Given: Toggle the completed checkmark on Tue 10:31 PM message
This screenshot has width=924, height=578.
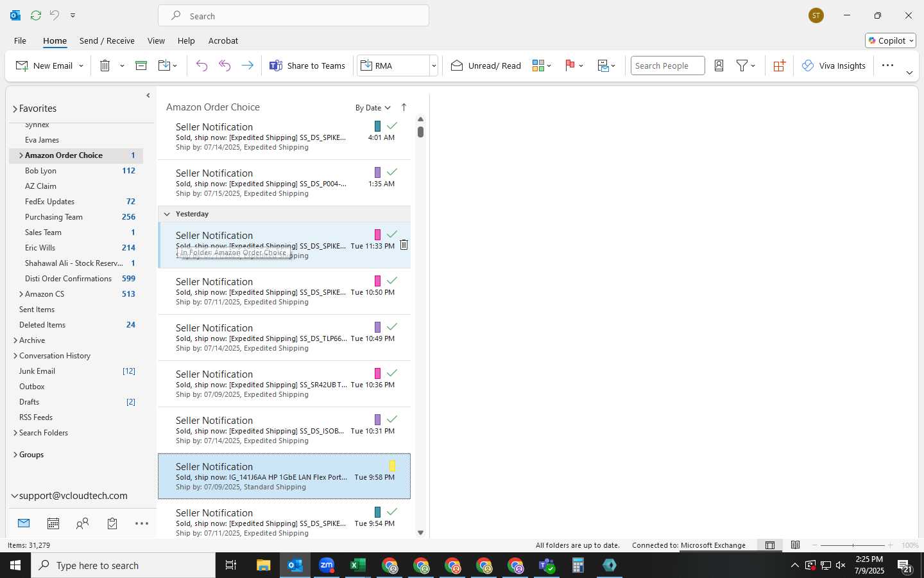Looking at the screenshot, I should (392, 419).
